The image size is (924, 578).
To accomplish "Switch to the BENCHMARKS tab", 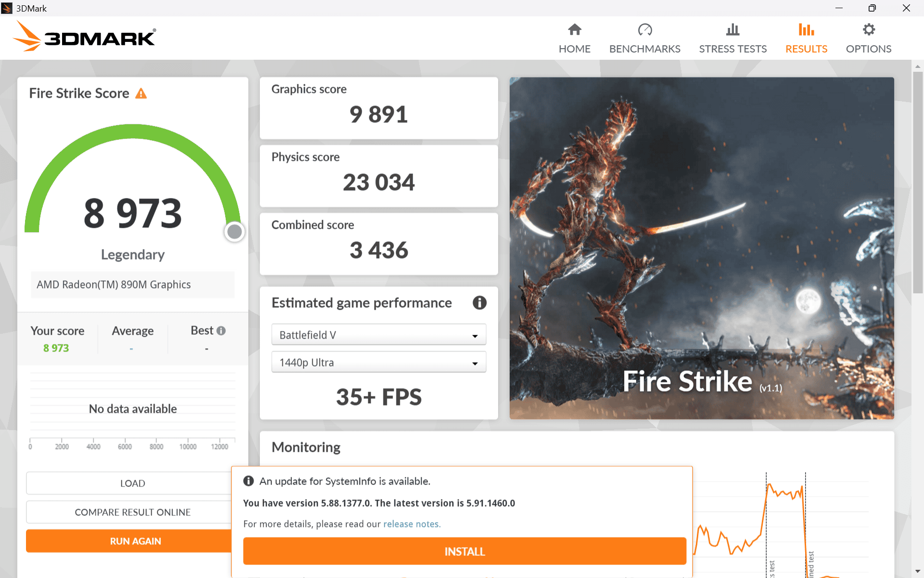I will point(645,49).
